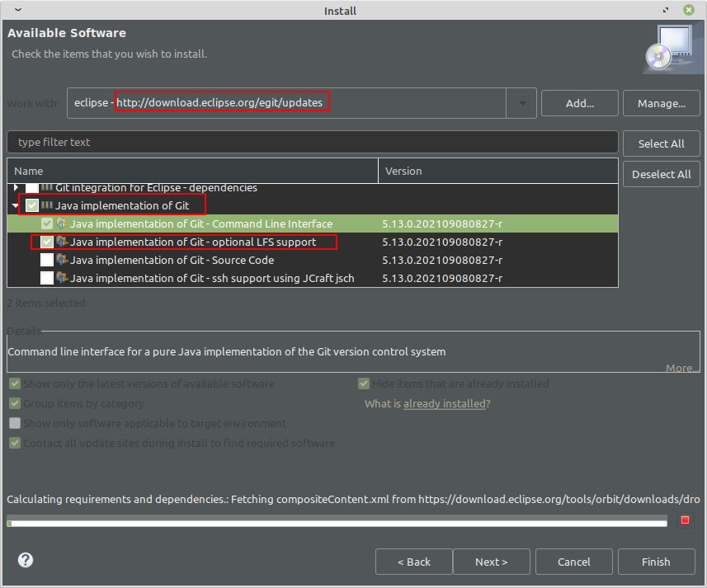Collapse the Java implementation of Git tree
Image resolution: width=707 pixels, height=588 pixels.
[x=16, y=205]
